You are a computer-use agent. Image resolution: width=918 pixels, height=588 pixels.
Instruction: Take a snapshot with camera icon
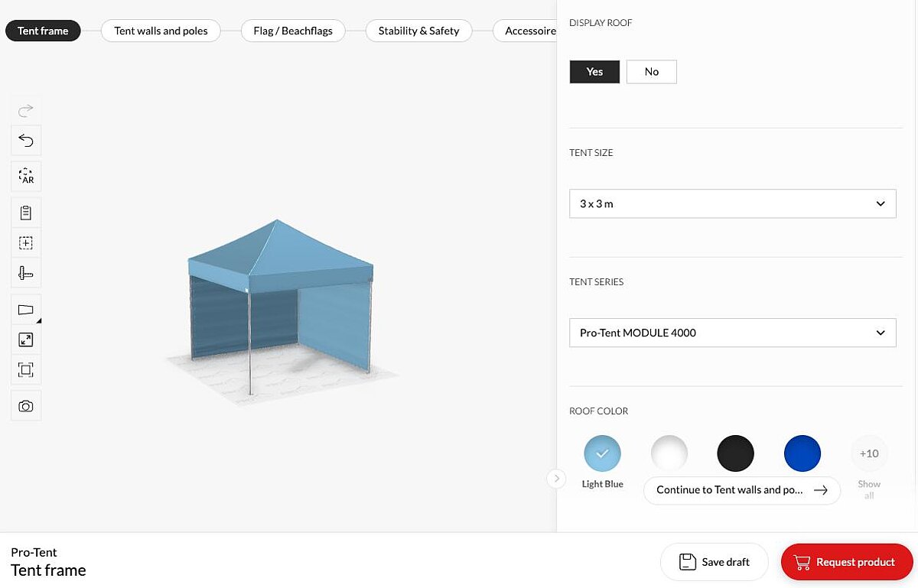[26, 406]
